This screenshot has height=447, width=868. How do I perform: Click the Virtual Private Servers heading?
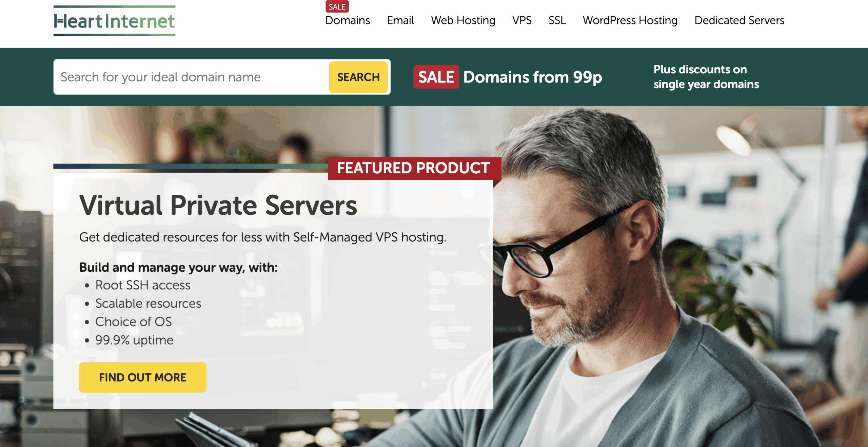pyautogui.click(x=218, y=206)
